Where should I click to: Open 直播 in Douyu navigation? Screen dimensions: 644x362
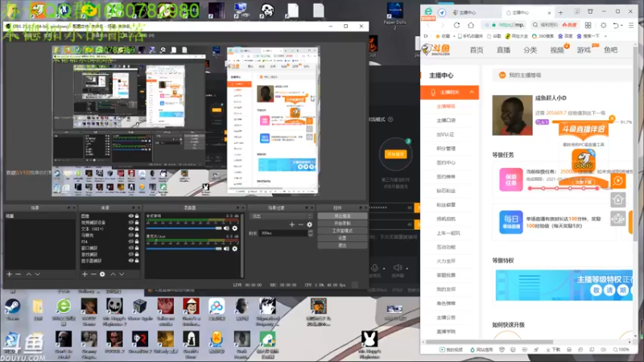point(503,50)
